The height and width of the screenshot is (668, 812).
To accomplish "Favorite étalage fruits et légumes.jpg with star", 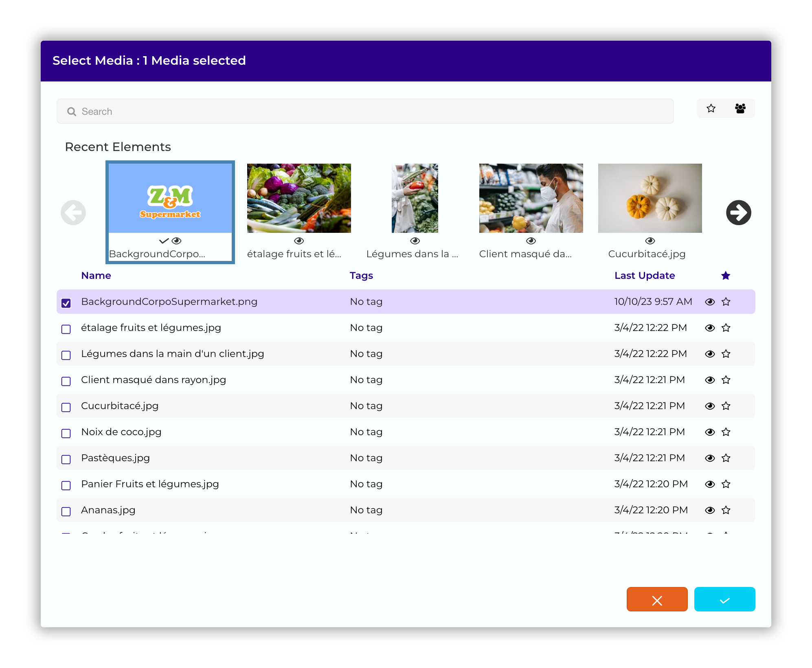I will [726, 328].
